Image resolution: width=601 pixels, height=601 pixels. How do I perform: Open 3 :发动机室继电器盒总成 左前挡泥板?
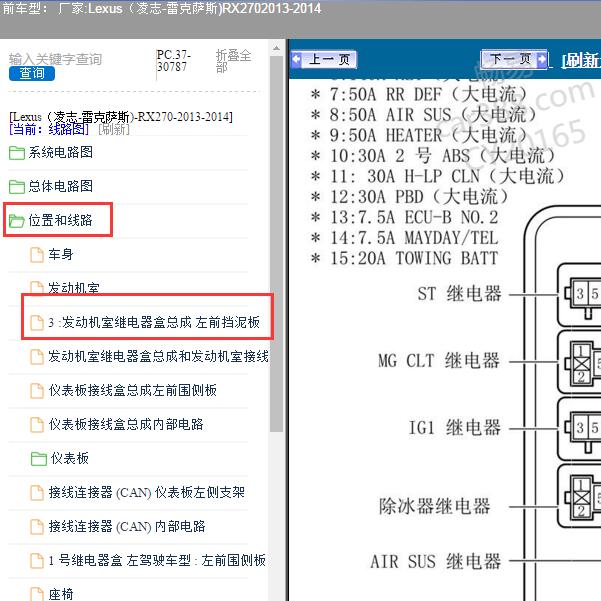(154, 322)
